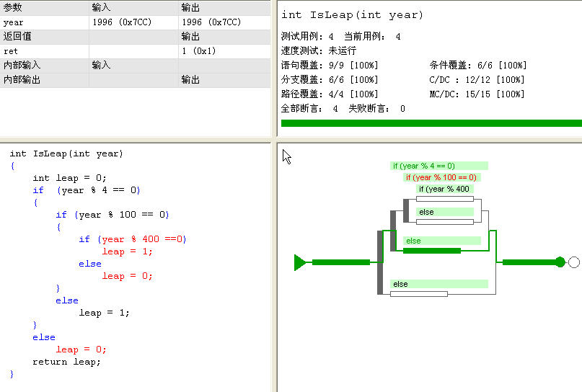Select the 内部输入 row
This screenshot has height=392, width=582.
(43, 65)
